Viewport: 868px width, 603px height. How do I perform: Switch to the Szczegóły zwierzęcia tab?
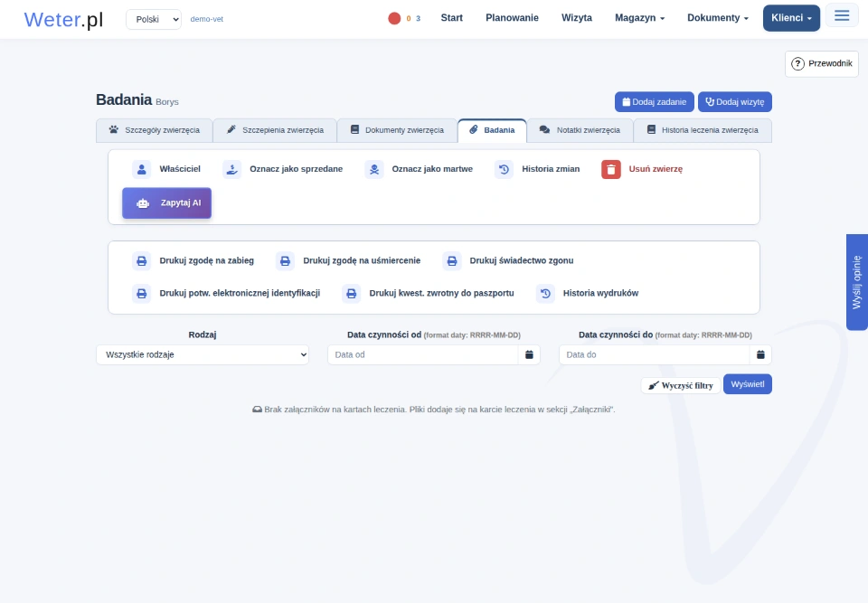point(155,130)
